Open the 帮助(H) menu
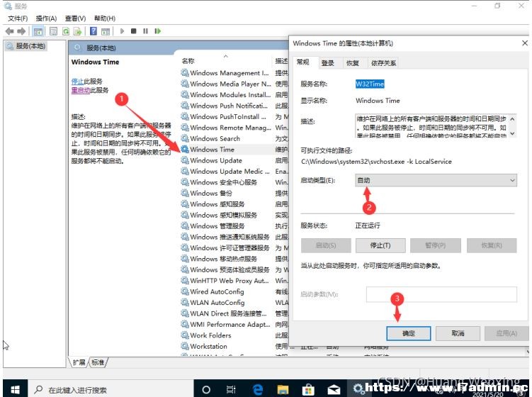Screen dimensions: 532x397 click(x=105, y=18)
